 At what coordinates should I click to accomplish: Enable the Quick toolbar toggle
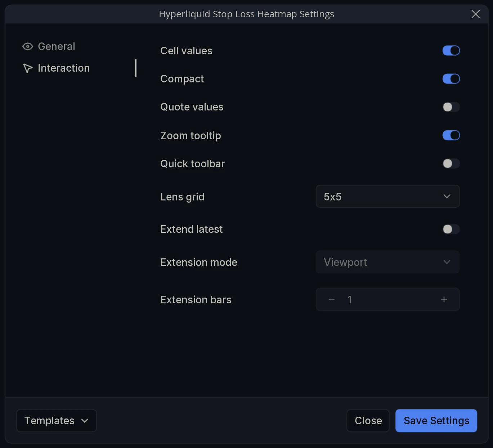pyautogui.click(x=451, y=164)
